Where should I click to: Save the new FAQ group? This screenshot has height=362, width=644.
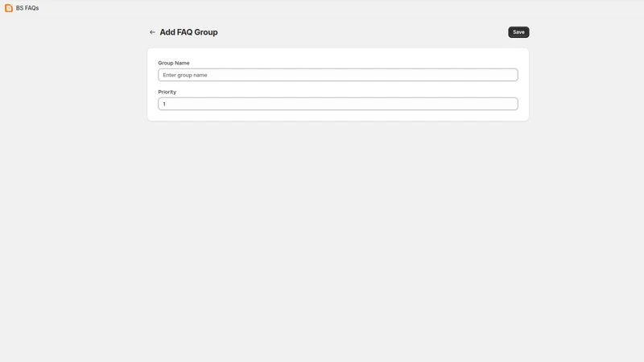click(x=518, y=32)
